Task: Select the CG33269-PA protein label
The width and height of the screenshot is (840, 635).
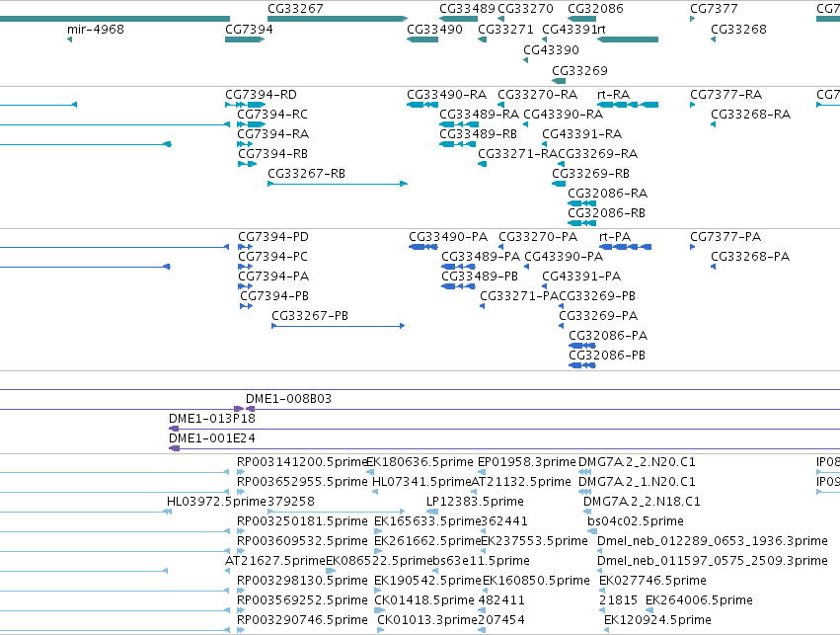Action: point(598,317)
